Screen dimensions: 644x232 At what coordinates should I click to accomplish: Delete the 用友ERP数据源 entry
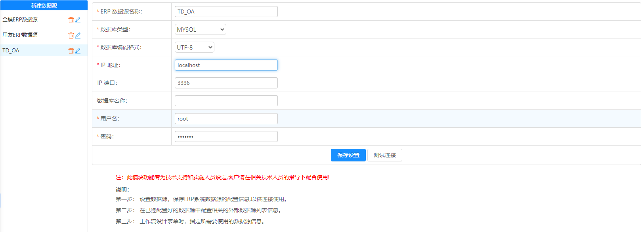pyautogui.click(x=71, y=35)
